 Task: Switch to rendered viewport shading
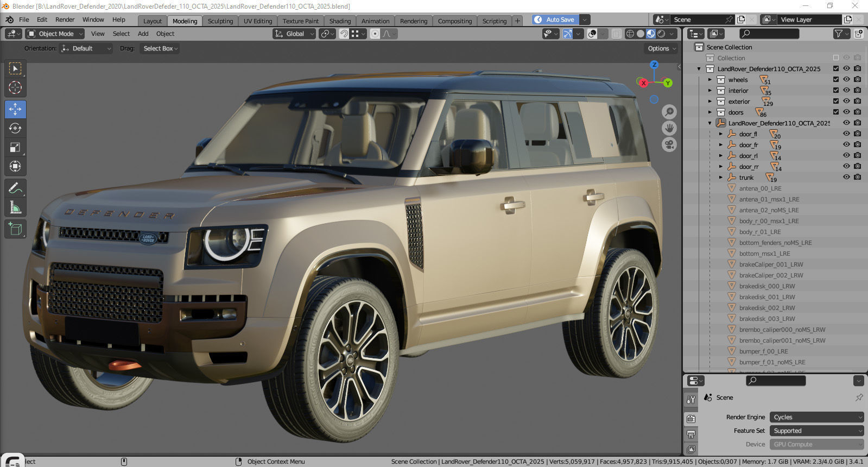[x=661, y=34]
